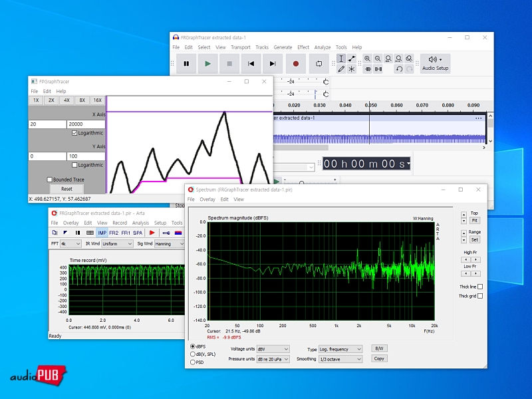Set zoom to 16X in FPGraphTracer
This screenshot has height=399, width=532.
coord(98,100)
